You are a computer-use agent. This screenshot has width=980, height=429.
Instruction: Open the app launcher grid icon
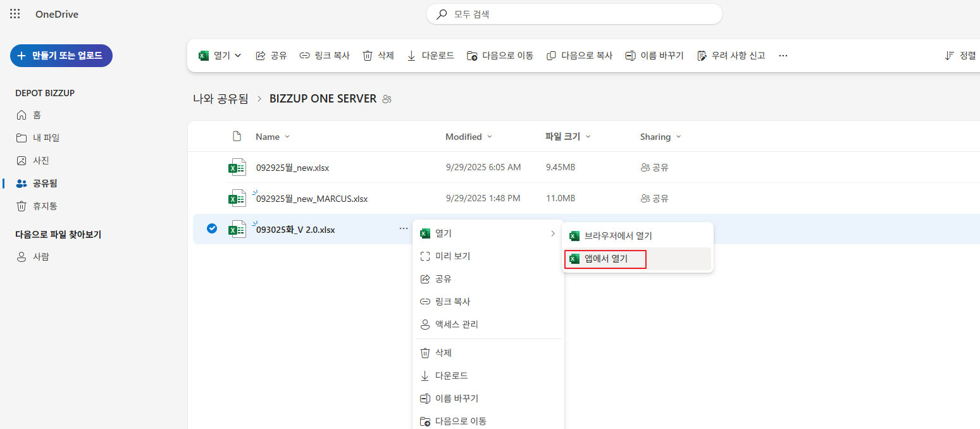coord(15,14)
